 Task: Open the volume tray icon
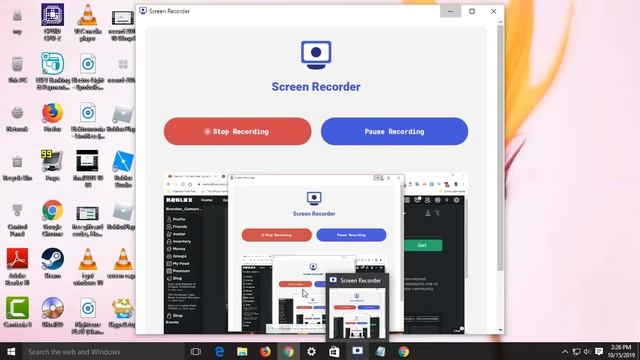587,351
